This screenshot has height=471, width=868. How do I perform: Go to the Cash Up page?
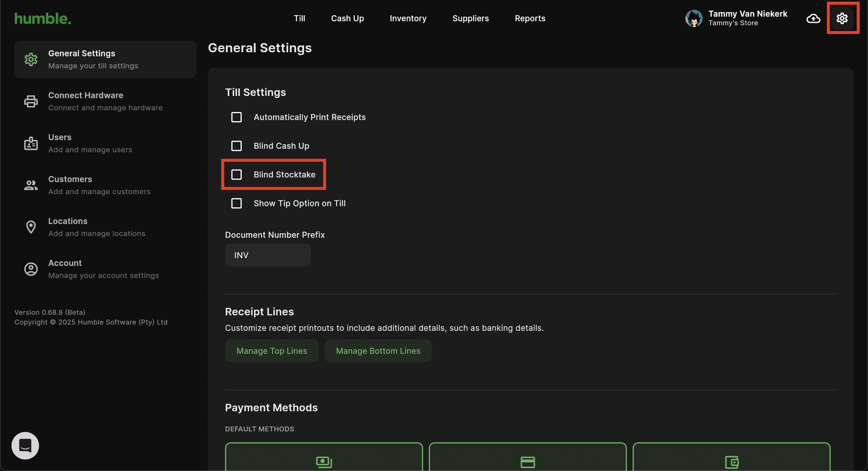[347, 18]
